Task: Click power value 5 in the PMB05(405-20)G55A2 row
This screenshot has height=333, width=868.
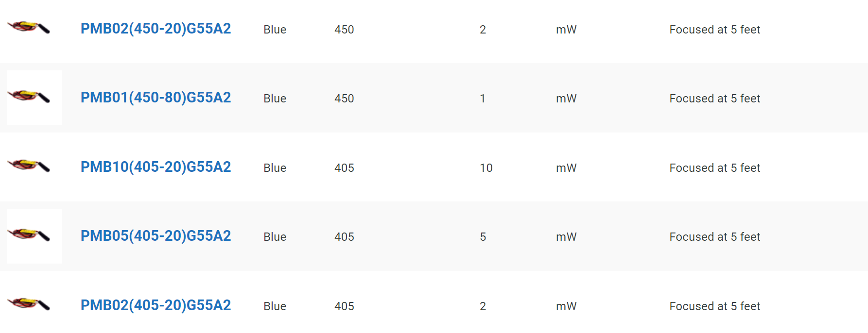Action: pos(483,237)
